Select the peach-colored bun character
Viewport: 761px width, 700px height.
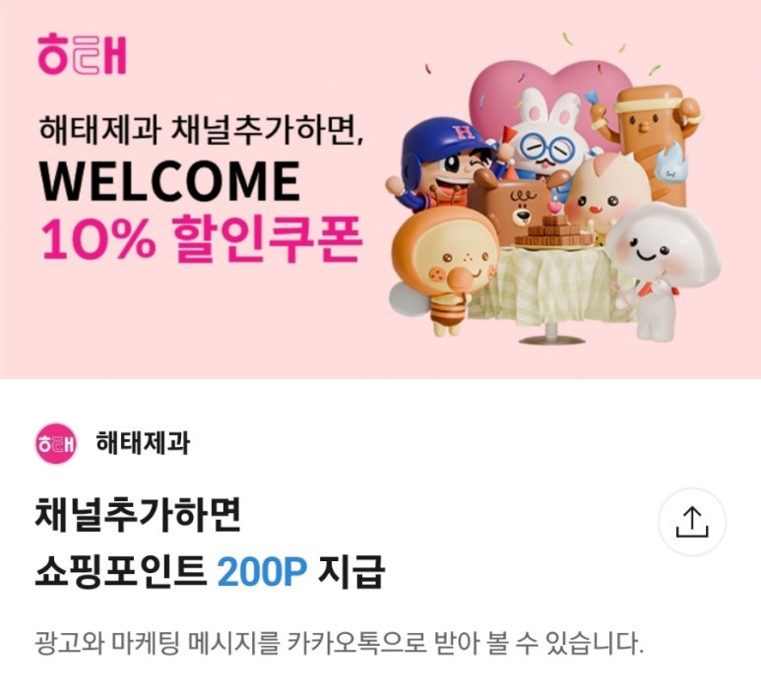[606, 192]
